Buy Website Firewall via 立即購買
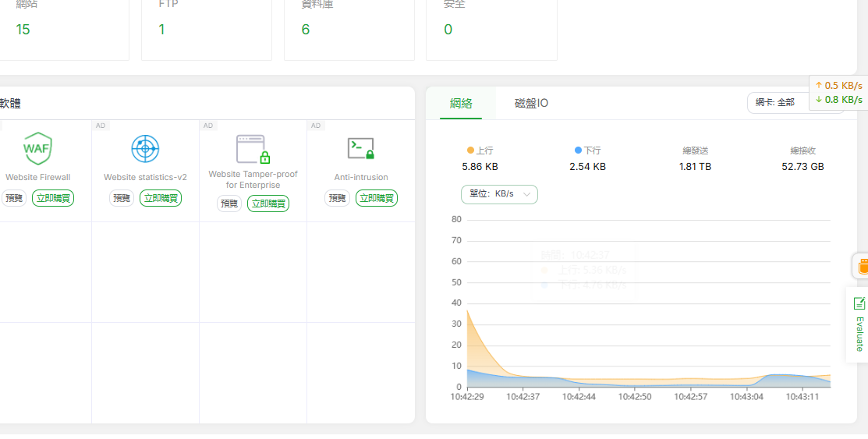868x439 pixels. pyautogui.click(x=53, y=199)
